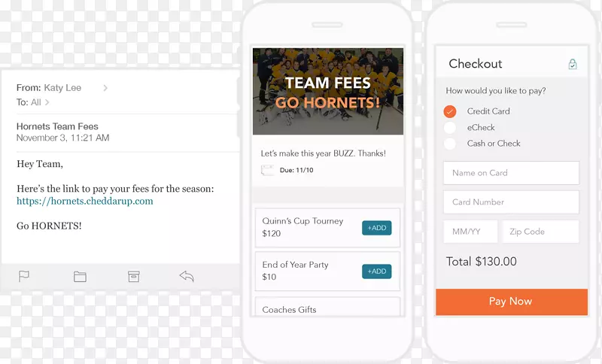
Task: Move the email using folder icon
Action: (x=80, y=277)
